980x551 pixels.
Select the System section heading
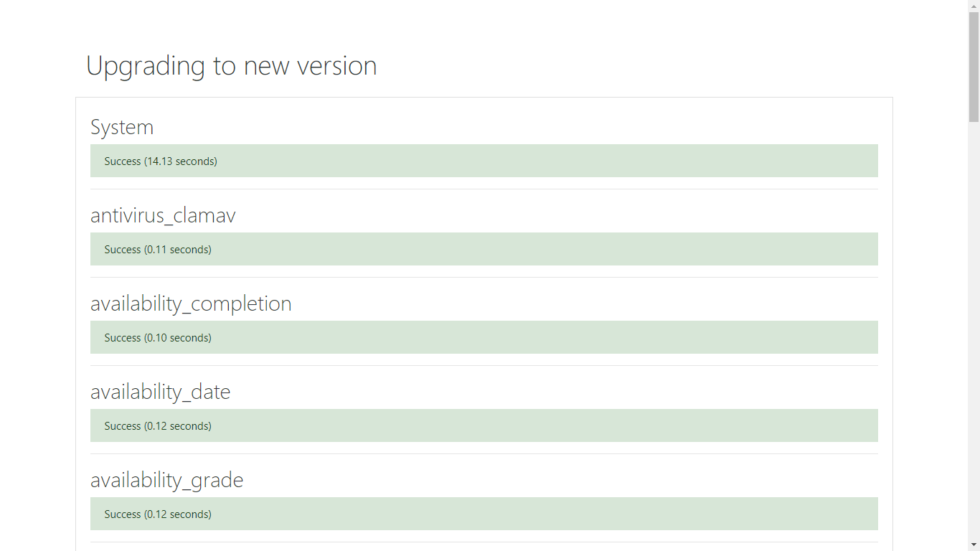coord(122,127)
